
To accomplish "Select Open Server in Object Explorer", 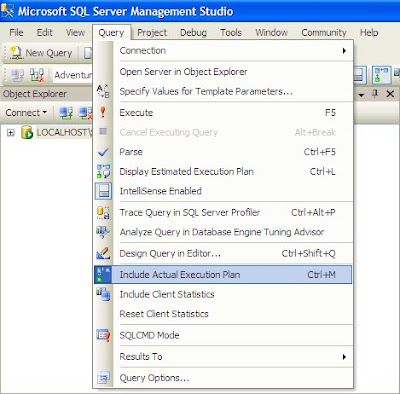I will (x=223, y=72).
